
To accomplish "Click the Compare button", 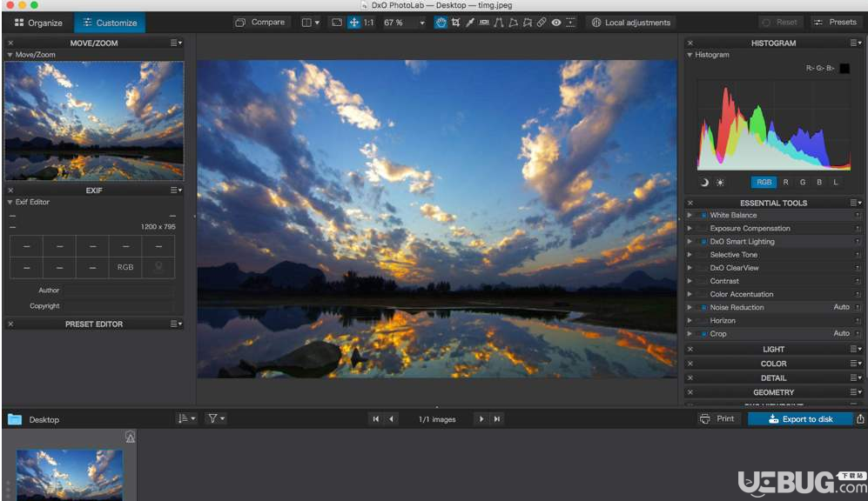I will [260, 23].
